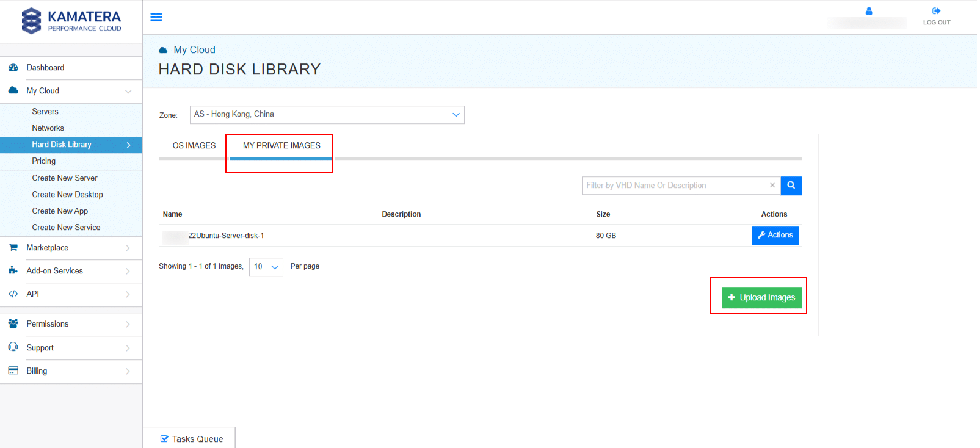The width and height of the screenshot is (980, 448).
Task: Expand the API chevron
Action: (128, 294)
